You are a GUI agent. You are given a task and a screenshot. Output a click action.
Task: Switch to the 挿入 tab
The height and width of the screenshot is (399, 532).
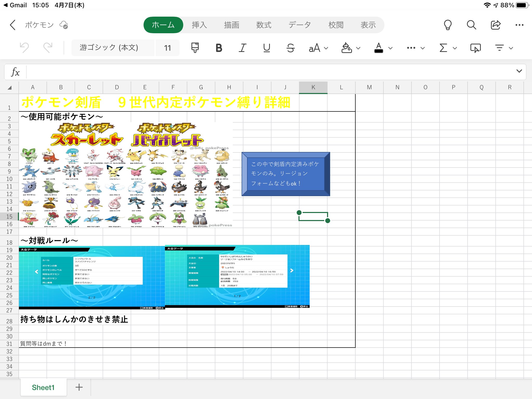coord(199,25)
